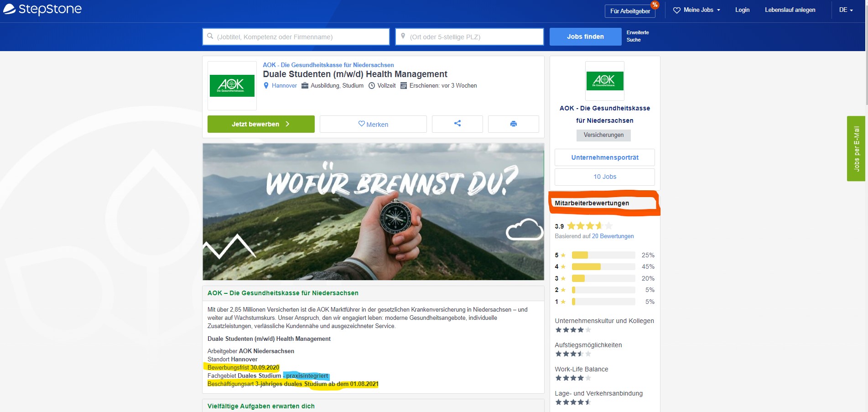The height and width of the screenshot is (412, 868).
Task: Open the Unternehmensporträt button
Action: click(x=605, y=157)
